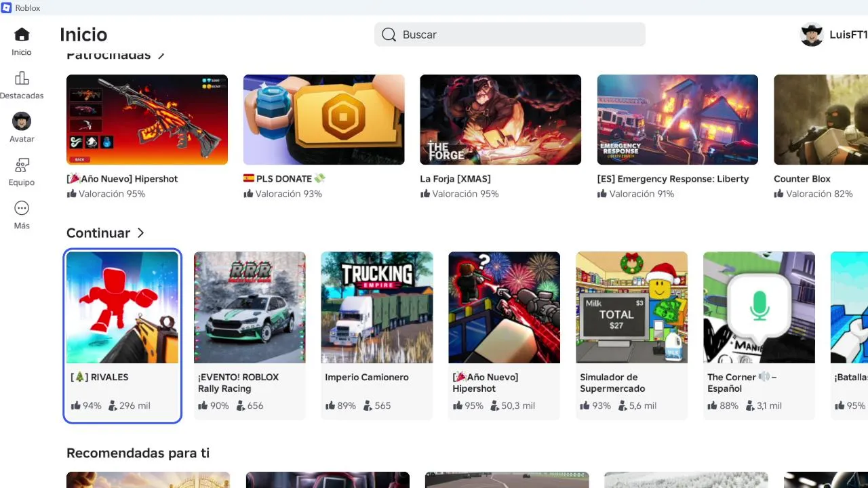Click thumbs-up icon under Counter Blox

(x=779, y=194)
